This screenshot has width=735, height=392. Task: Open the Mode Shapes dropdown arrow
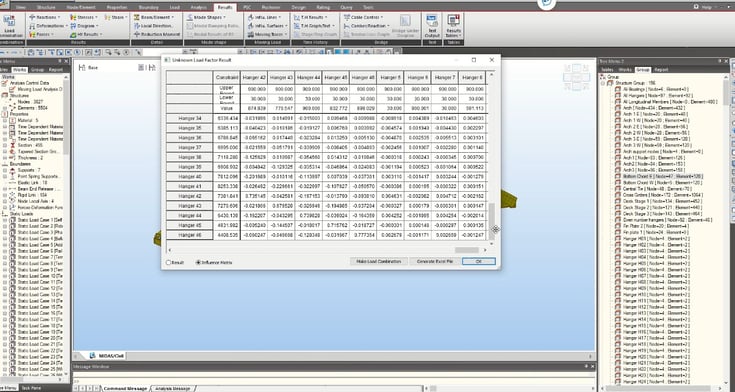point(225,17)
